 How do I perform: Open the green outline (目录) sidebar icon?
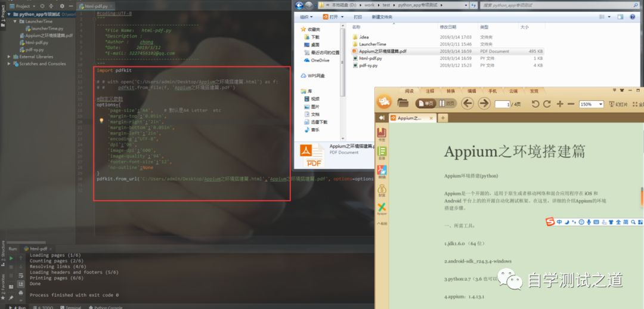pos(382,153)
